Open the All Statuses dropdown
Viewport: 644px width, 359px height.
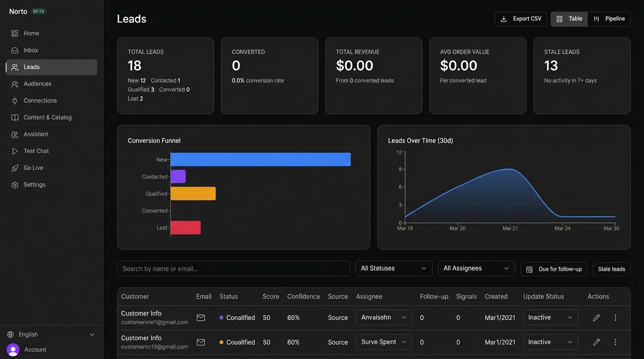tap(394, 268)
